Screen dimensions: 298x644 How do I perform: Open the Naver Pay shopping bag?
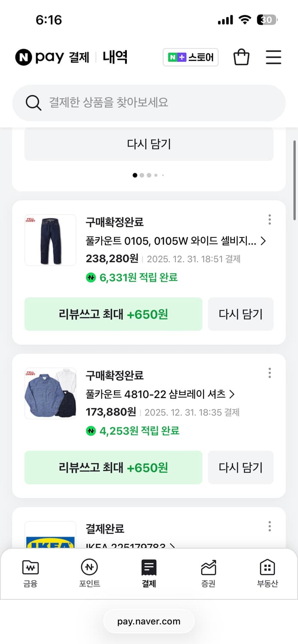pyautogui.click(x=241, y=57)
